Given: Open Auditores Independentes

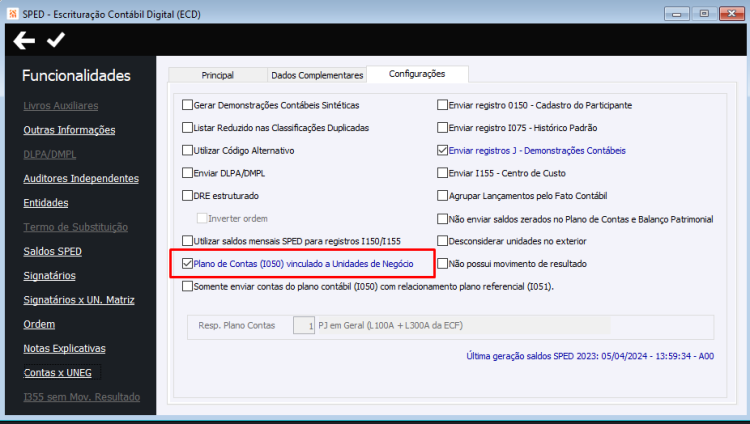Looking at the screenshot, I should click(81, 179).
